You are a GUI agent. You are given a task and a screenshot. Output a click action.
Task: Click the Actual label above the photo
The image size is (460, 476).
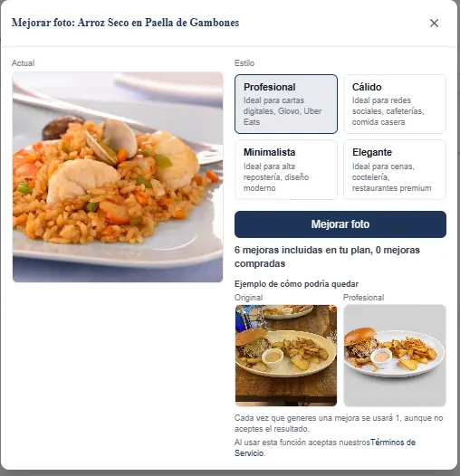coord(24,63)
